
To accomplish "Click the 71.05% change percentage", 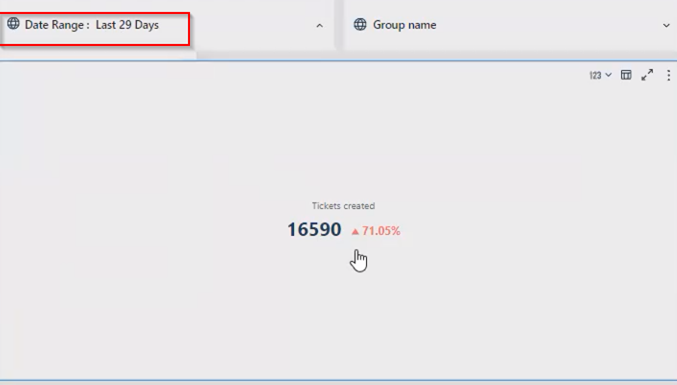I will [381, 231].
